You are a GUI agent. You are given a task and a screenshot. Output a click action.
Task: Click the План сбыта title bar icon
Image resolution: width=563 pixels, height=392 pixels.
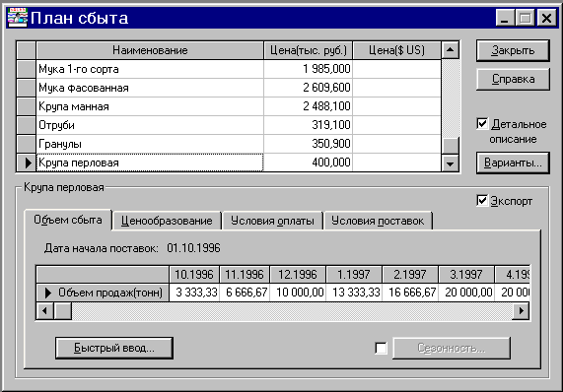[17, 18]
